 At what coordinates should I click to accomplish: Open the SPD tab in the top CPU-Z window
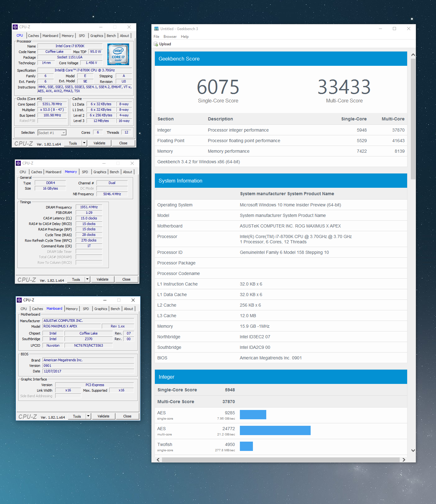point(82,36)
